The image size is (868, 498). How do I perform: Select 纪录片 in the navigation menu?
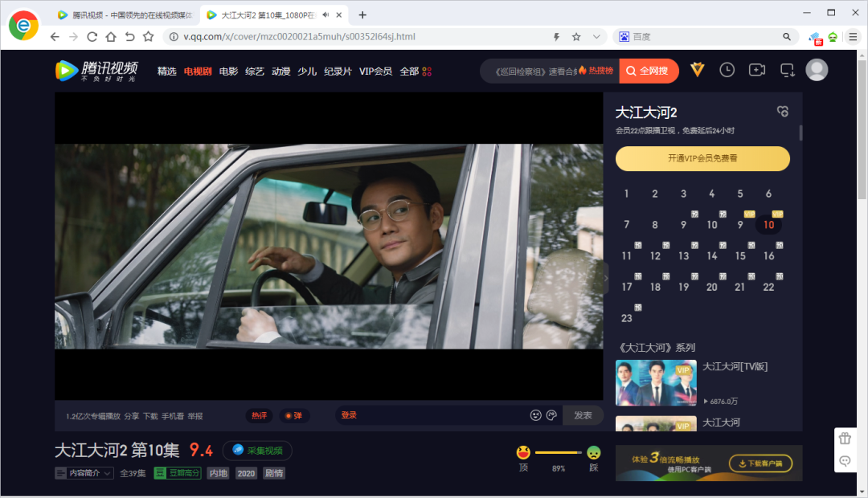pyautogui.click(x=338, y=71)
